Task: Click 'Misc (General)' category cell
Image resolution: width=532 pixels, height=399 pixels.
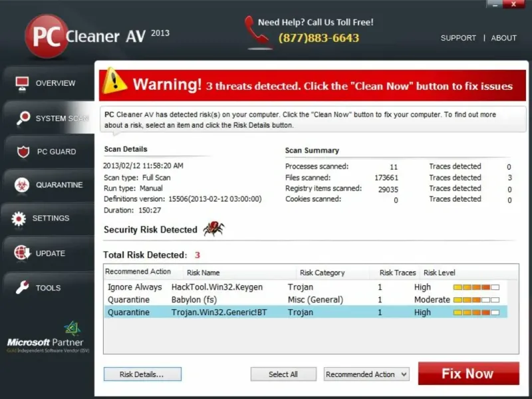Action: (x=315, y=300)
